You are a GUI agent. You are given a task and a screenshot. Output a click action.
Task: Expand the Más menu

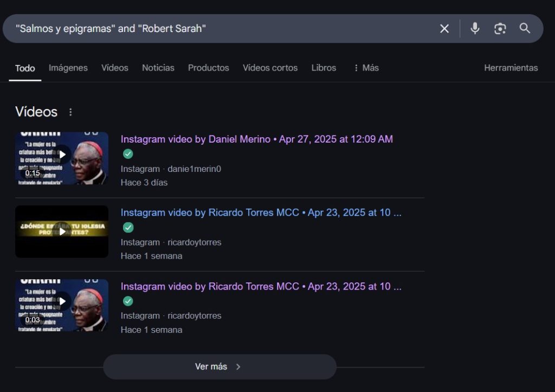pos(366,68)
